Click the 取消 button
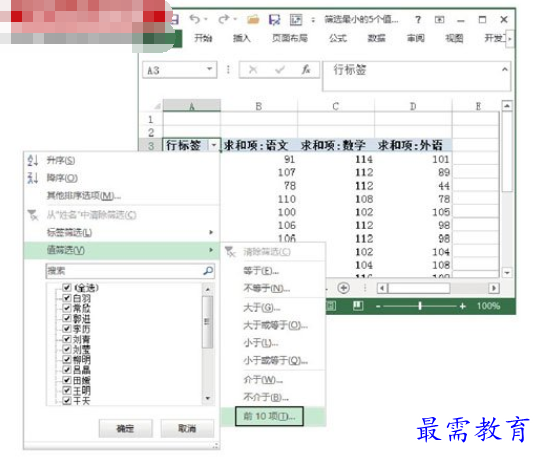Image resolution: width=538 pixels, height=461 pixels. (187, 428)
